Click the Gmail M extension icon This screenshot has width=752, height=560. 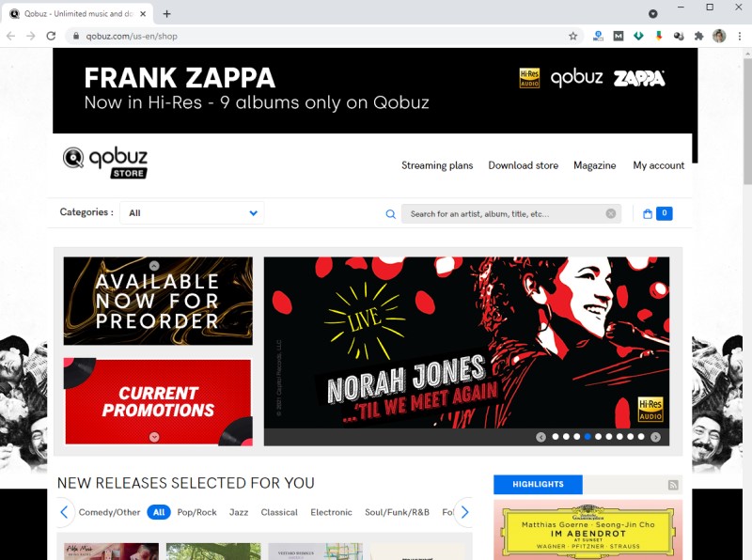point(619,36)
